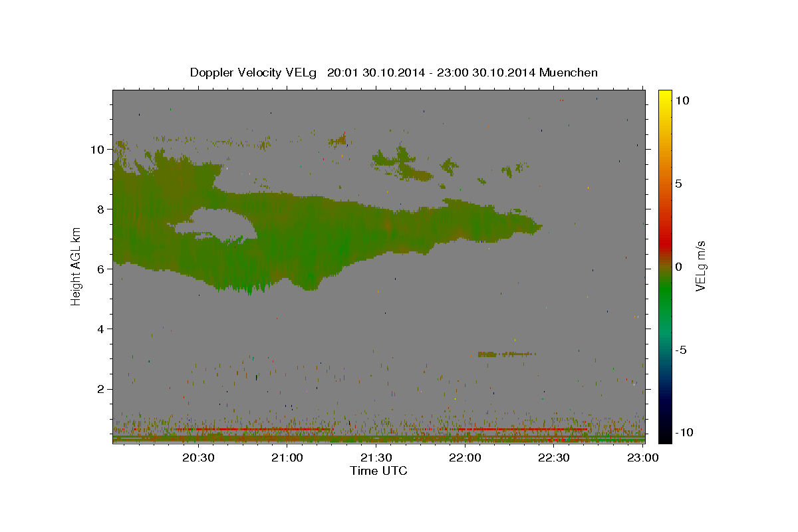Click the height tick label 8
Image resolution: width=798 pixels, height=532 pixels.
pyautogui.click(x=101, y=209)
